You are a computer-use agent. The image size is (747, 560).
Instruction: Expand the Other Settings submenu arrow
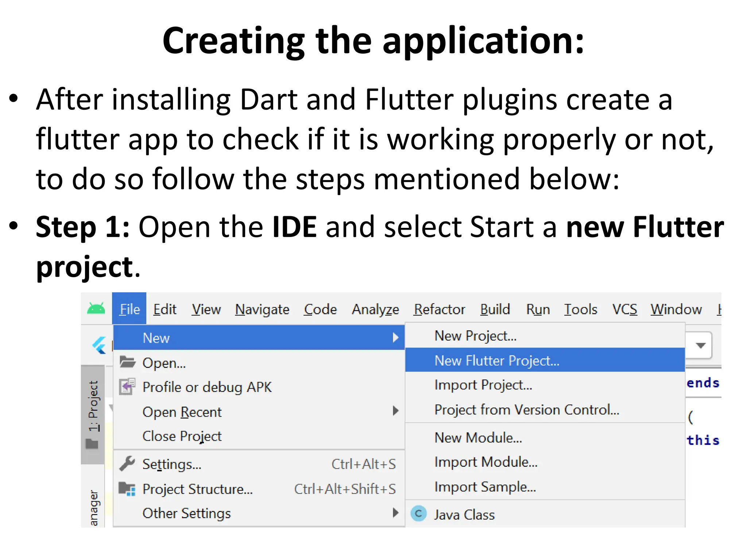tap(395, 513)
